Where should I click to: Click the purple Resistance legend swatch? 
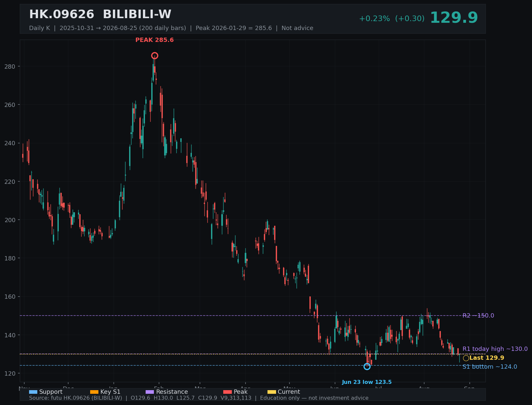pyautogui.click(x=150, y=392)
